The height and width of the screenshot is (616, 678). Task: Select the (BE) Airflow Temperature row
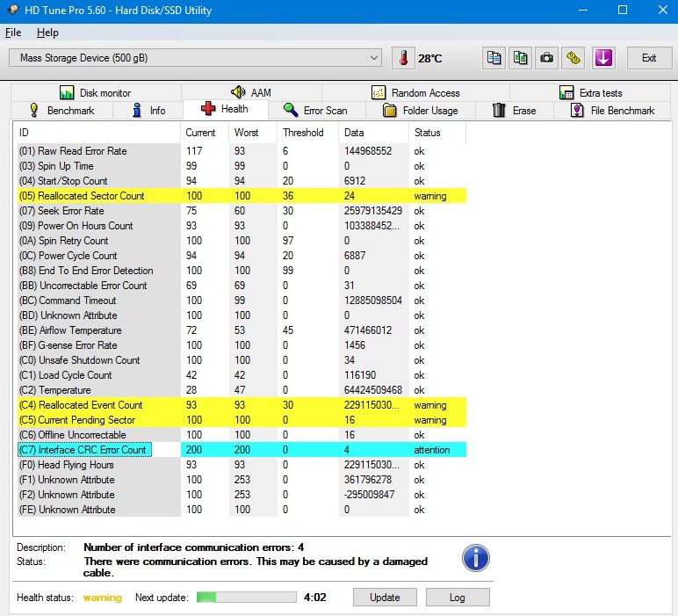[x=242, y=330]
